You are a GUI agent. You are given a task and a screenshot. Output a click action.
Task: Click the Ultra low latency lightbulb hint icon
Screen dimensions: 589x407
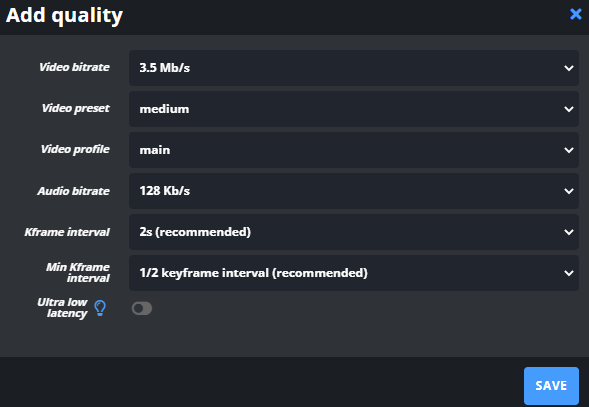pyautogui.click(x=100, y=308)
